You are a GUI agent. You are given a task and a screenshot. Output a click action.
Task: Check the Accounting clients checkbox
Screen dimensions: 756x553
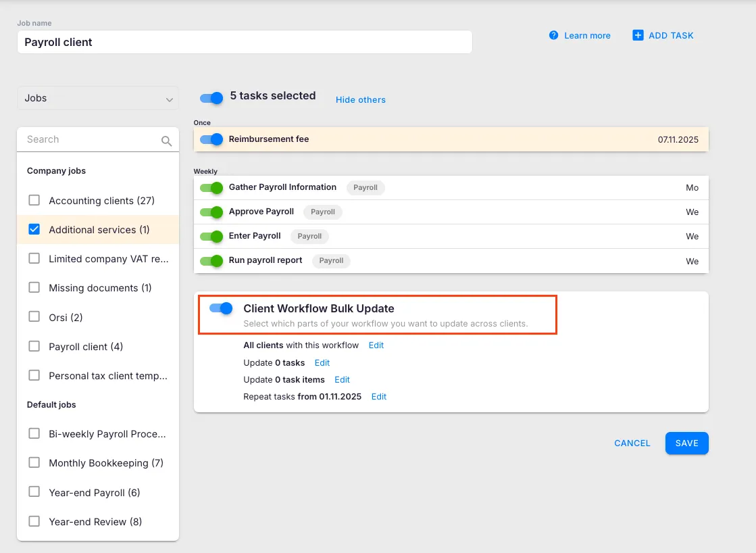pos(34,201)
